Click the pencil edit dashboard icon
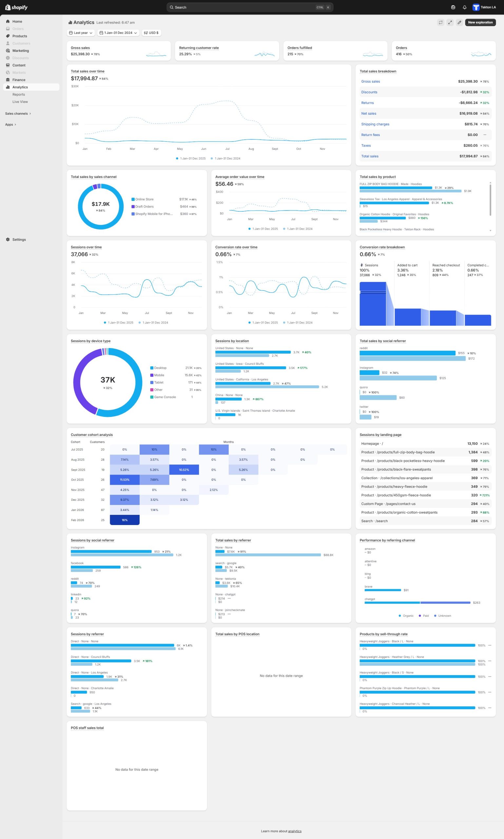Image resolution: width=504 pixels, height=839 pixels. pyautogui.click(x=459, y=22)
